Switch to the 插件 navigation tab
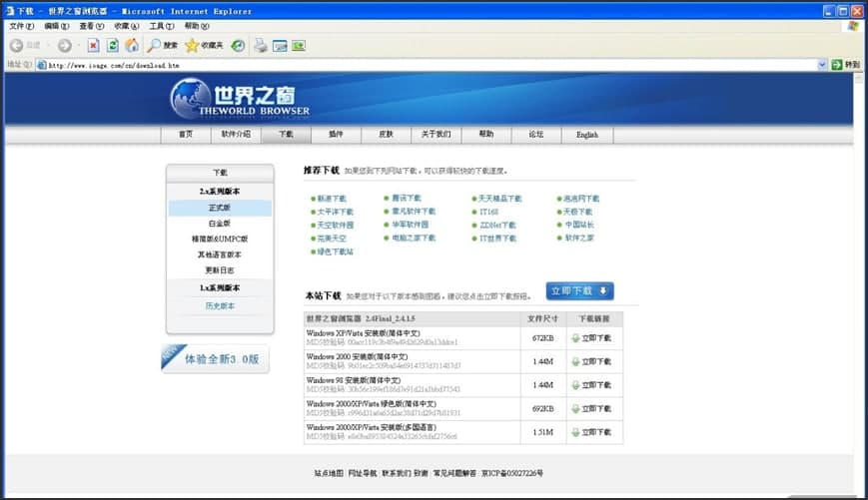 coord(335,134)
